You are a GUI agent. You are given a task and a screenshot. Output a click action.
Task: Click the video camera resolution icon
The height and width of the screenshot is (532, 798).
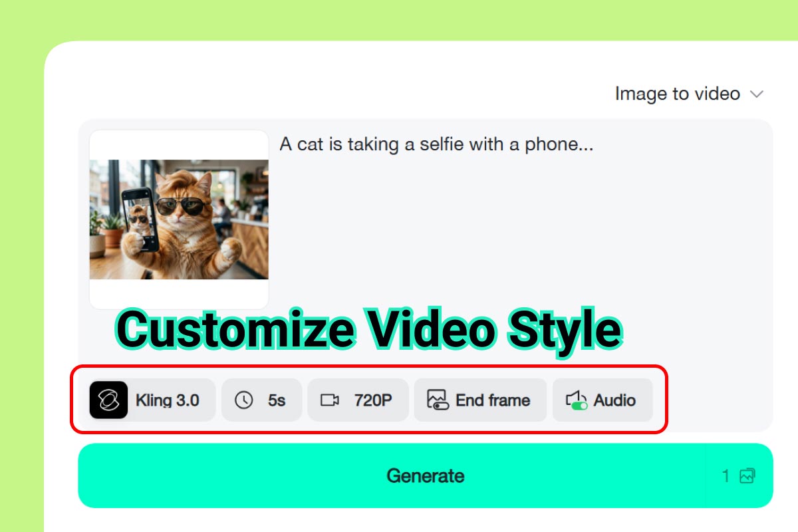pos(330,400)
